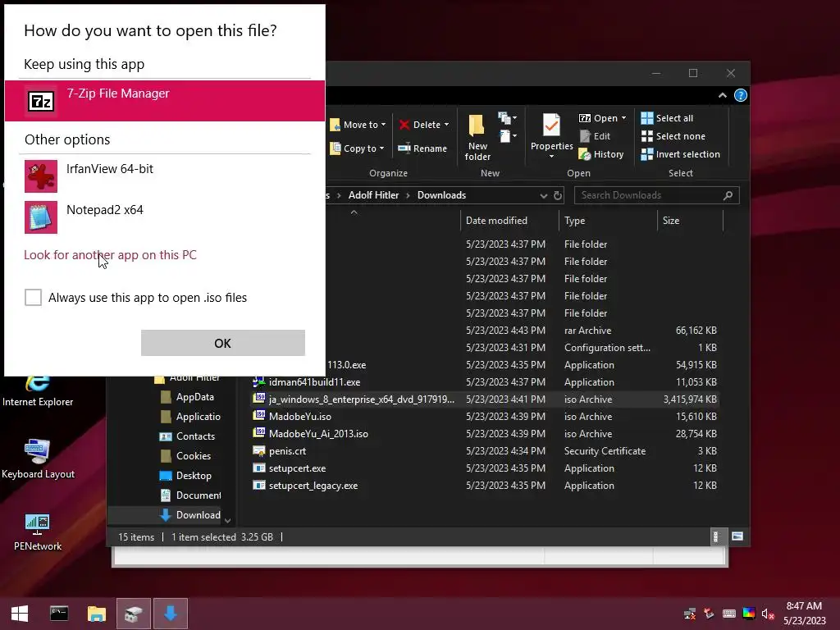
Task: Expand the Open dropdown arrow
Action: point(623,118)
